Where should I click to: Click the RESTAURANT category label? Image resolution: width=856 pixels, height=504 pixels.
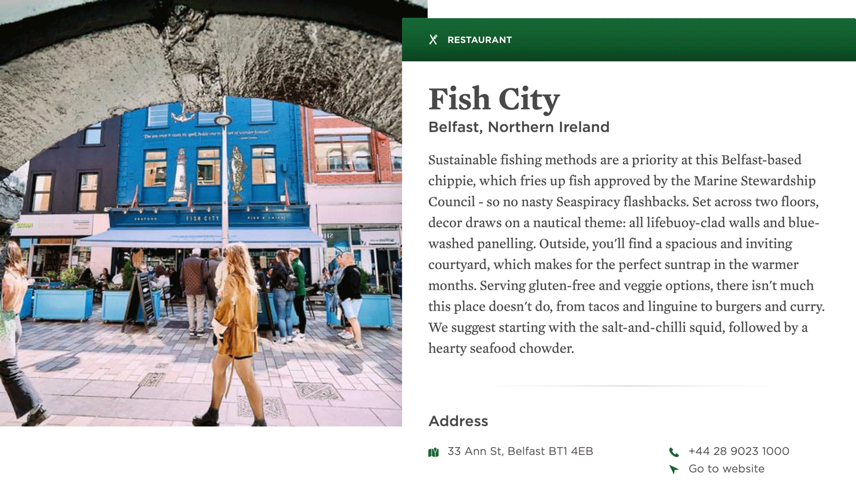[479, 40]
